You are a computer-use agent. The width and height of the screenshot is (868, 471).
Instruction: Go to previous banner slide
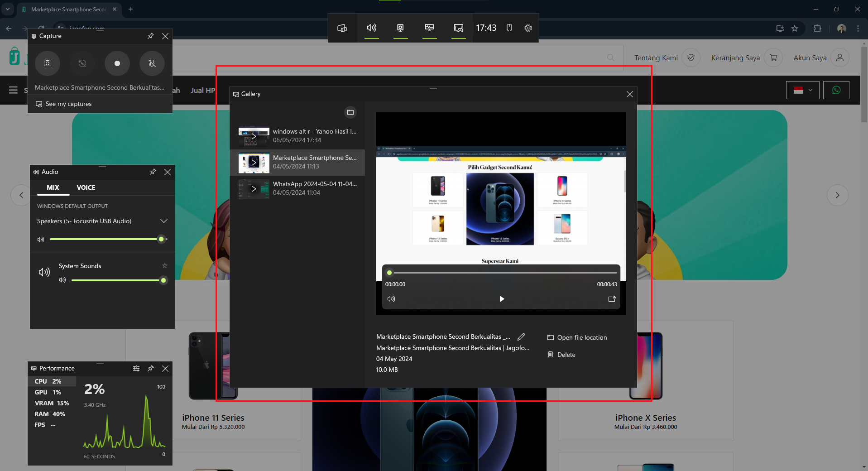pos(21,195)
